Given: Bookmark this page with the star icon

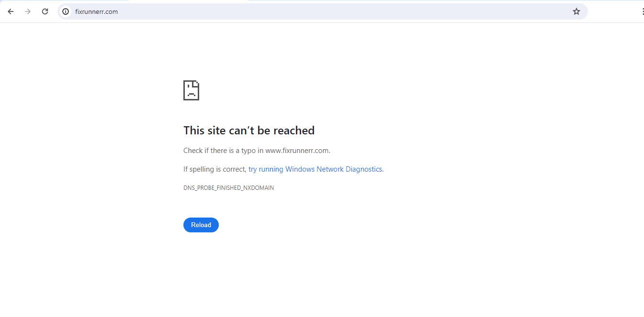Looking at the screenshot, I should click(x=576, y=11).
